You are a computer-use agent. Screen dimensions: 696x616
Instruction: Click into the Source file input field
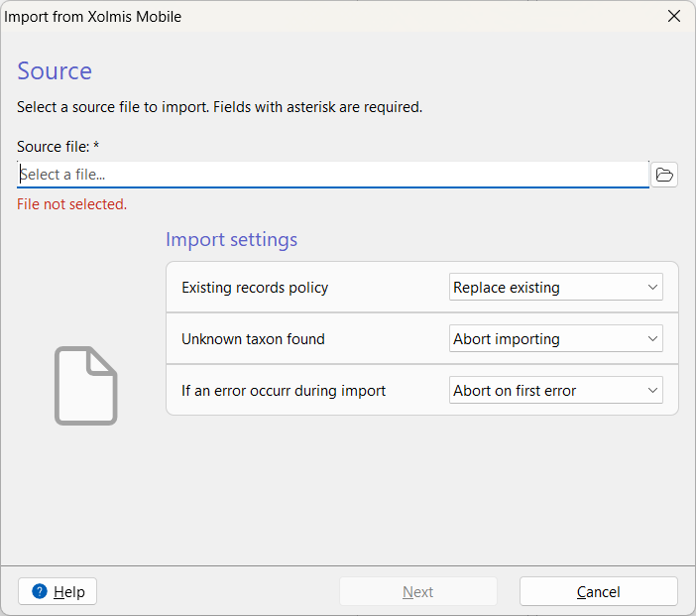[x=333, y=175]
